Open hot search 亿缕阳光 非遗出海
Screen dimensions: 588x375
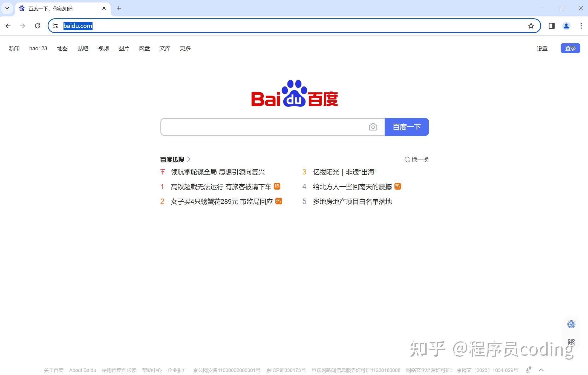(x=345, y=172)
